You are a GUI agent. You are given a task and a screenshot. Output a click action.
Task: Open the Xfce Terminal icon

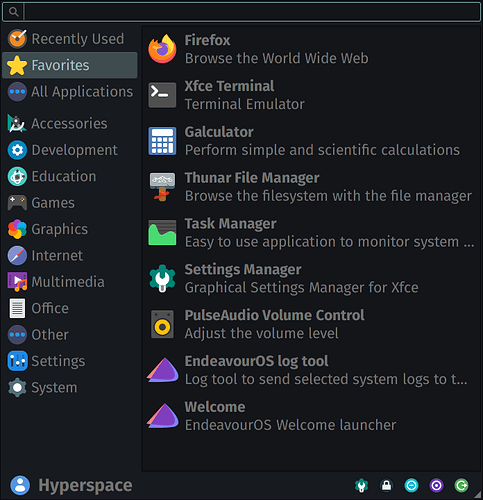(x=162, y=95)
